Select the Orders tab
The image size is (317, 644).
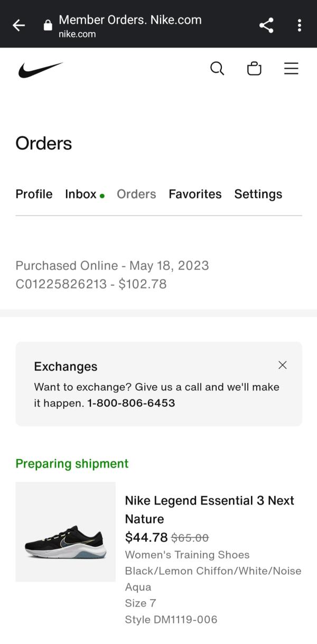click(136, 194)
